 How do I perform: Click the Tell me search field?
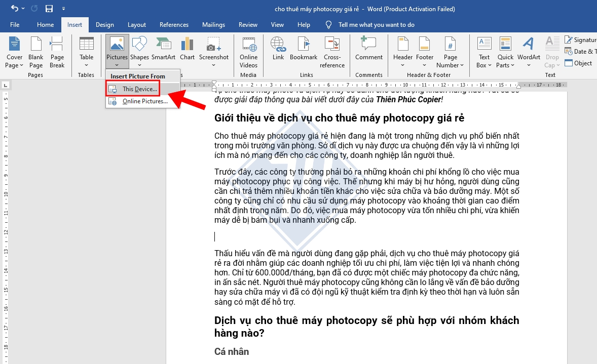point(376,25)
